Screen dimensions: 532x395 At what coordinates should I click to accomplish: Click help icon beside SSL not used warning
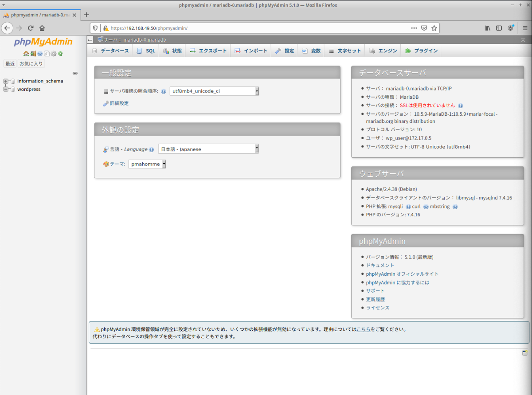click(x=461, y=106)
